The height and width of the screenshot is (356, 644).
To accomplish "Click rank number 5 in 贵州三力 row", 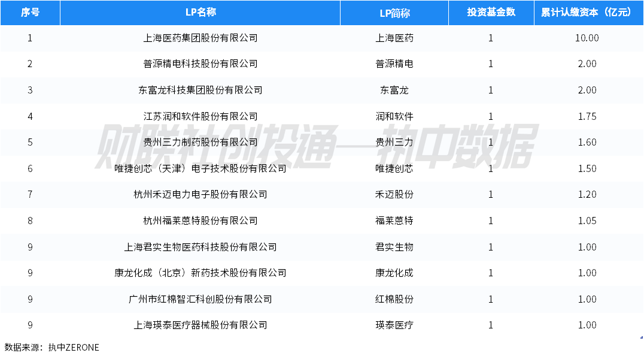I will coord(30,143).
